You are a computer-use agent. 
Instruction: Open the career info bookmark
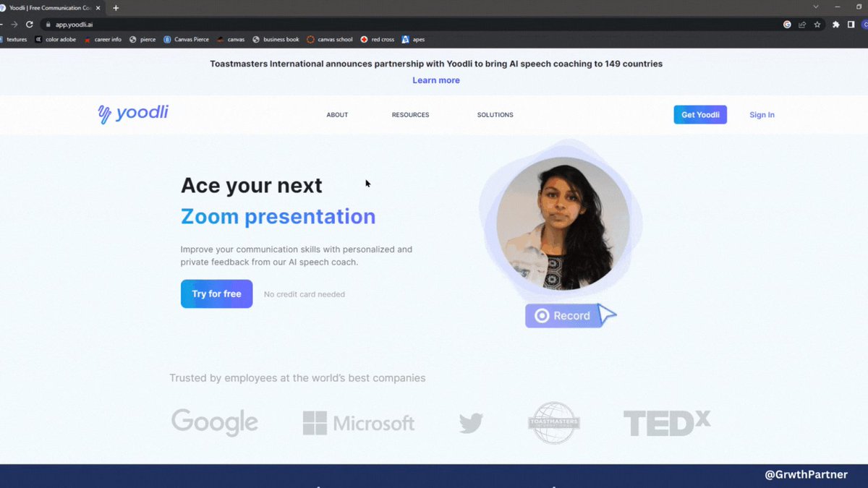(103, 40)
